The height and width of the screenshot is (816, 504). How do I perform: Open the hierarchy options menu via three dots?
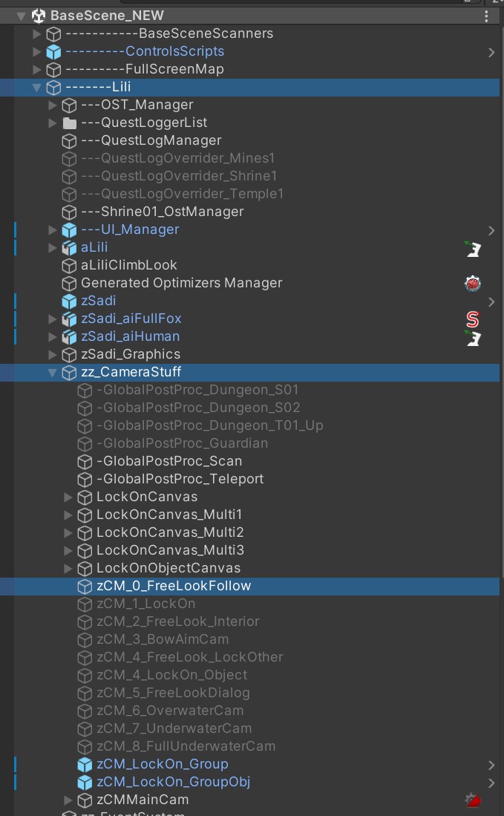coord(488,15)
